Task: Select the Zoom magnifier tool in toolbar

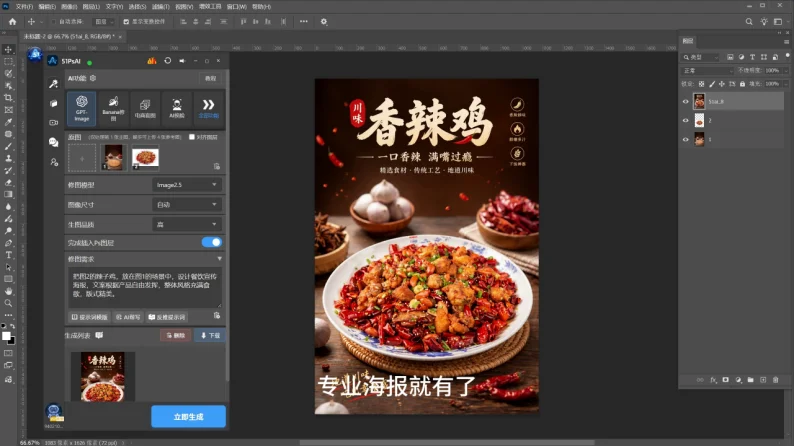Action: [8, 303]
